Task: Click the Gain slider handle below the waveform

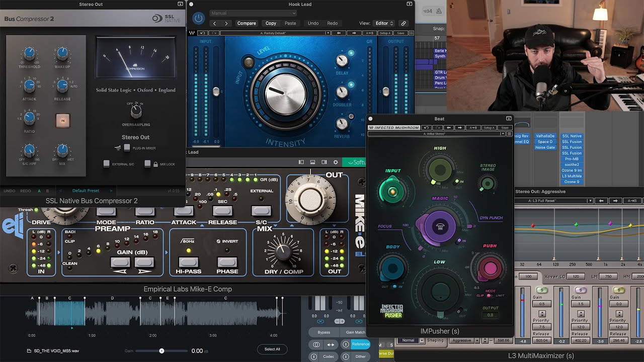Action: click(x=162, y=351)
